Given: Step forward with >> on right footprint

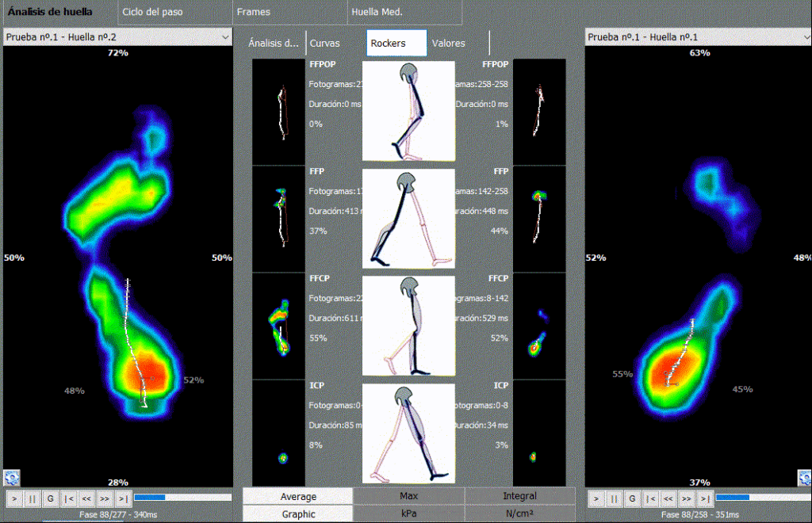Looking at the screenshot, I should pyautogui.click(x=686, y=498).
